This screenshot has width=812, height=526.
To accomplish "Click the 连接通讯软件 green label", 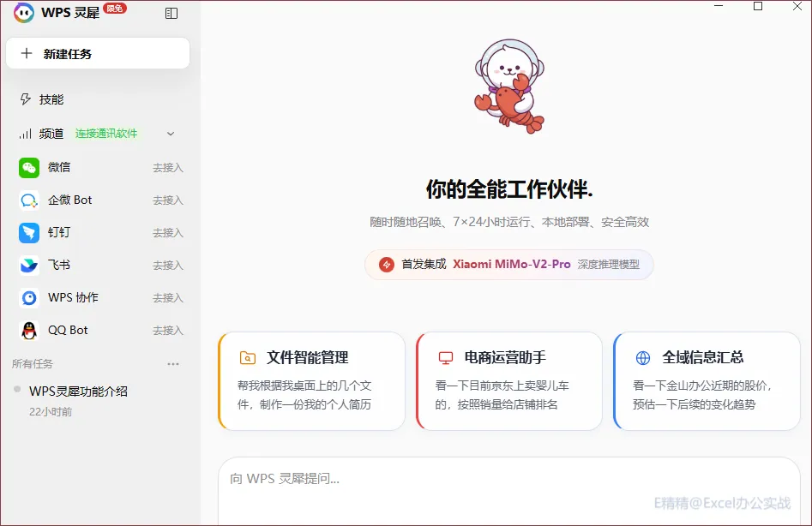I will pyautogui.click(x=106, y=134).
